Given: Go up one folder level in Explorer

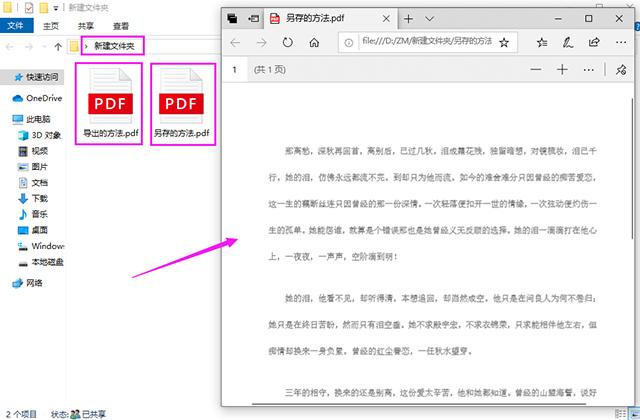Looking at the screenshot, I should coord(58,47).
